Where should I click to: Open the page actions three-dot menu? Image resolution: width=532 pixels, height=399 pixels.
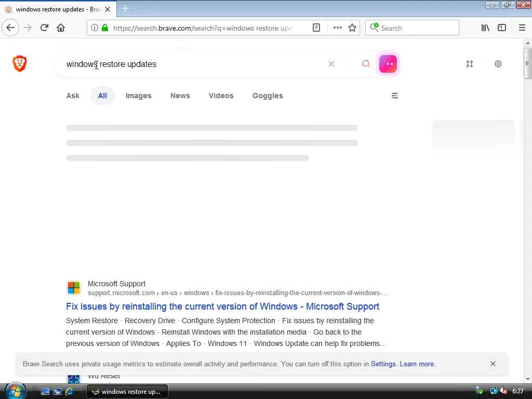337,28
